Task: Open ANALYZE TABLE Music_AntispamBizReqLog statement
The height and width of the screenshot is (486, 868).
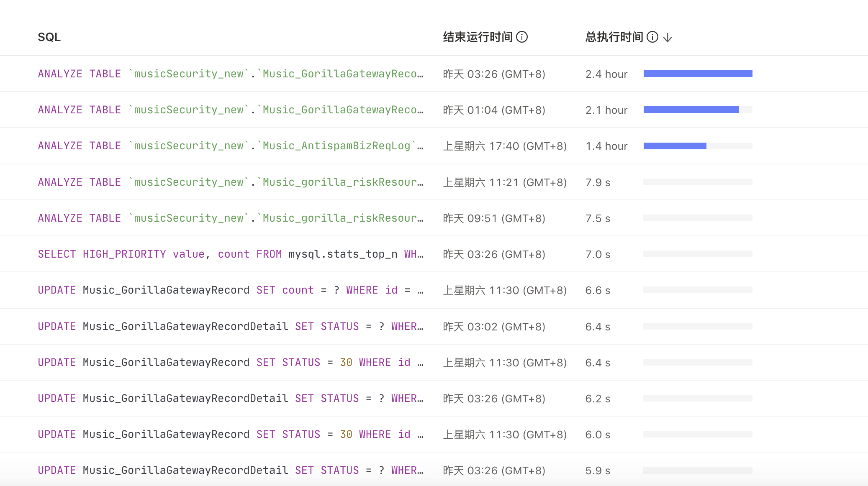Action: click(x=231, y=146)
